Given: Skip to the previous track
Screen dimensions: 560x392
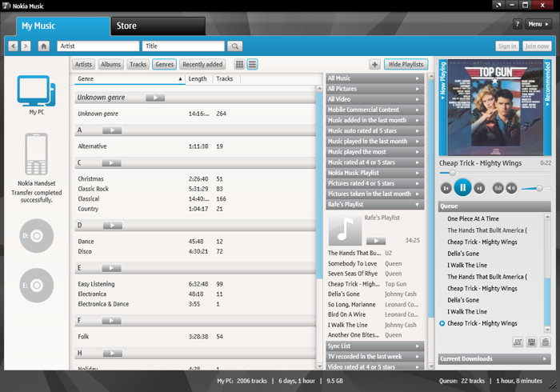Looking at the screenshot, I should tap(446, 188).
